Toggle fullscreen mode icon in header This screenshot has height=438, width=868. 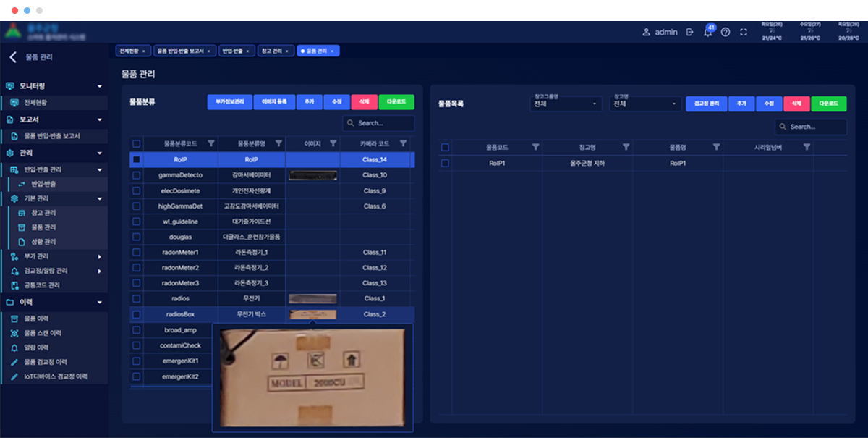click(743, 33)
